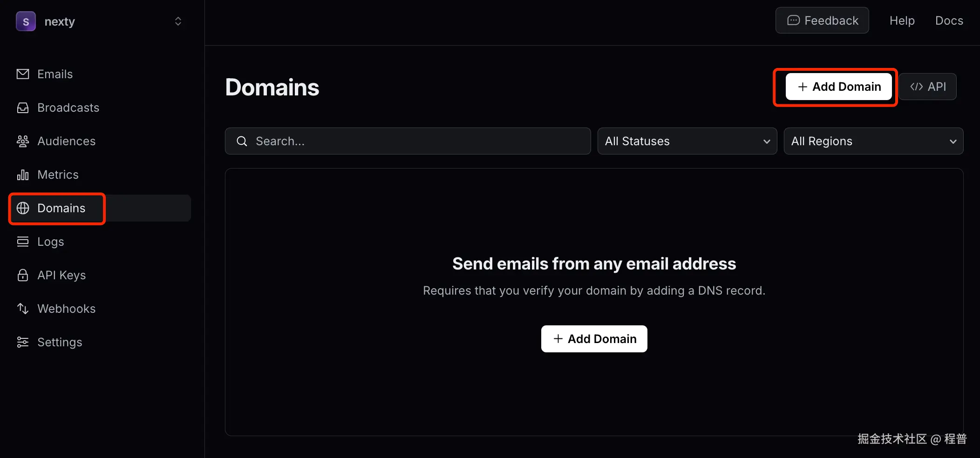Screen dimensions: 980x458
Task: Open the Logs section
Action: (50, 242)
